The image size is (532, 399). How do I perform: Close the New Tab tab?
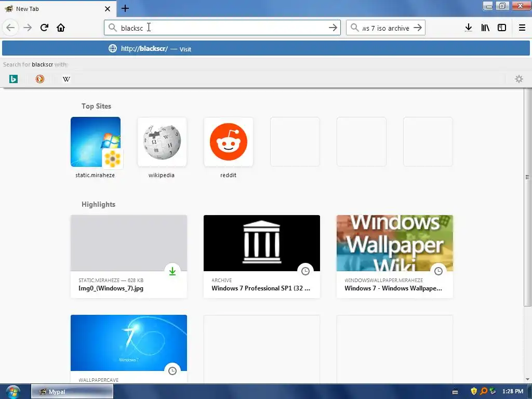(x=108, y=9)
